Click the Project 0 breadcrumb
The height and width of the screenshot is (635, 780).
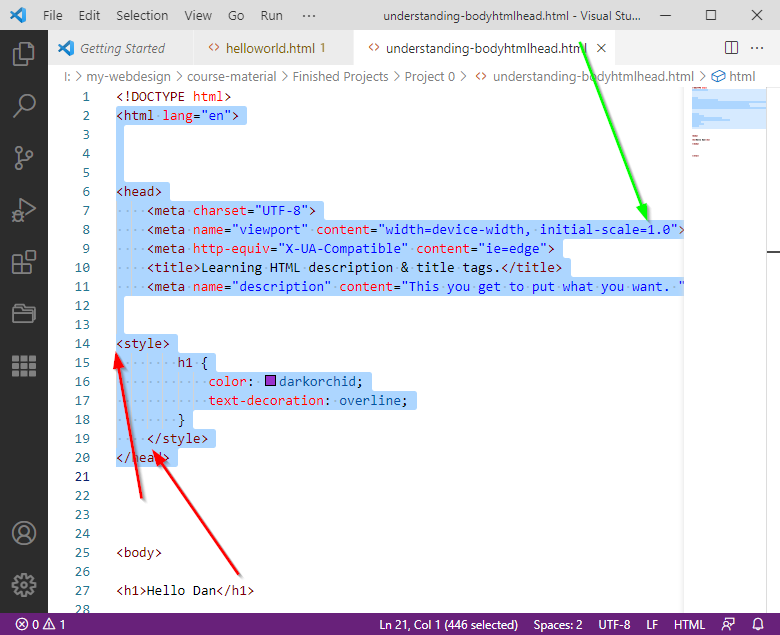click(x=429, y=76)
